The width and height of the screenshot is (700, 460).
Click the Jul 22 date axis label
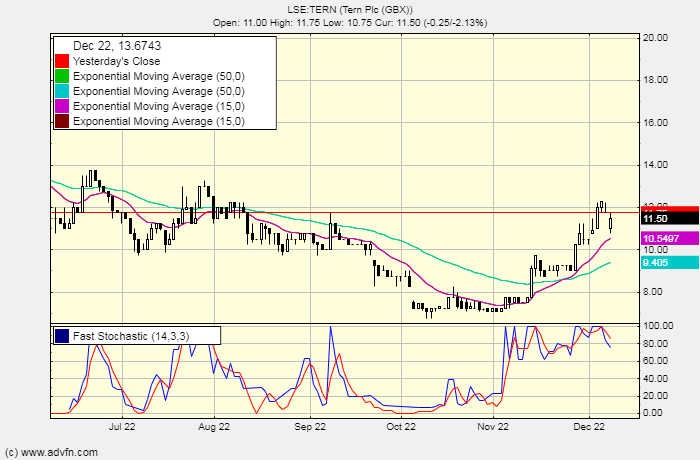[122, 427]
